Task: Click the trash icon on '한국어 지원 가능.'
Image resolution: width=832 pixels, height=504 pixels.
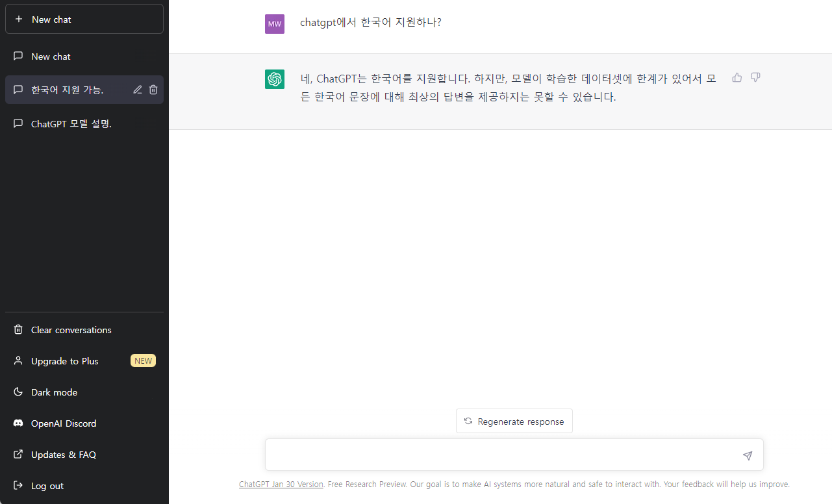Action: coord(153,90)
